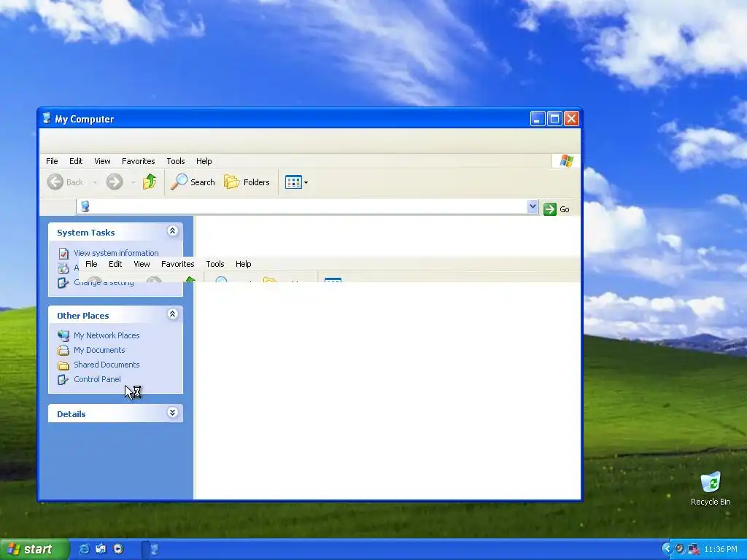Close the My Computer window
This screenshot has height=560, width=747.
[571, 119]
